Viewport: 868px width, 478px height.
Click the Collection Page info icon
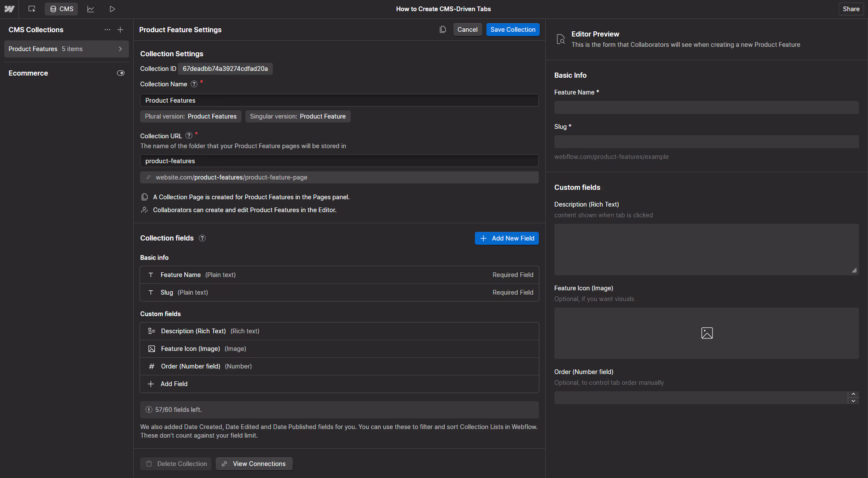(145, 197)
